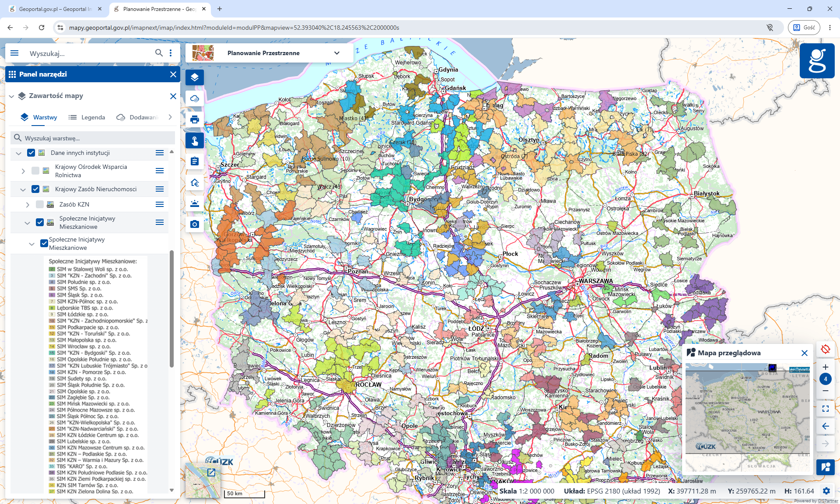Open the sunrise analysis tool
This screenshot has height=504, width=840.
coord(195,203)
